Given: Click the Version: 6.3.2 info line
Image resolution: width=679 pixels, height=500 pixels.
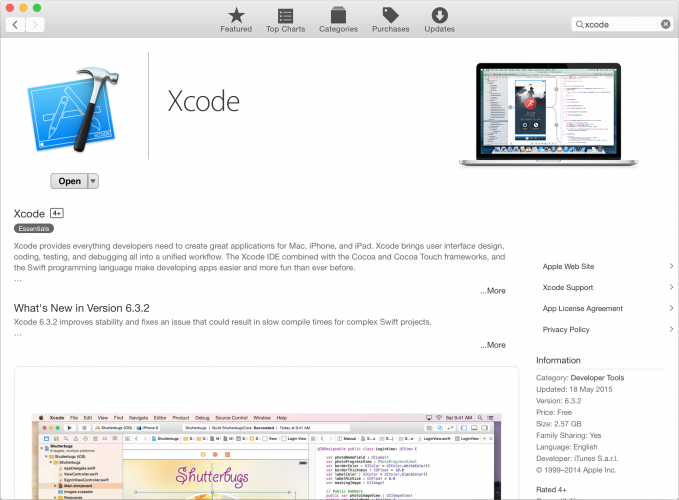Looking at the screenshot, I should tap(559, 401).
